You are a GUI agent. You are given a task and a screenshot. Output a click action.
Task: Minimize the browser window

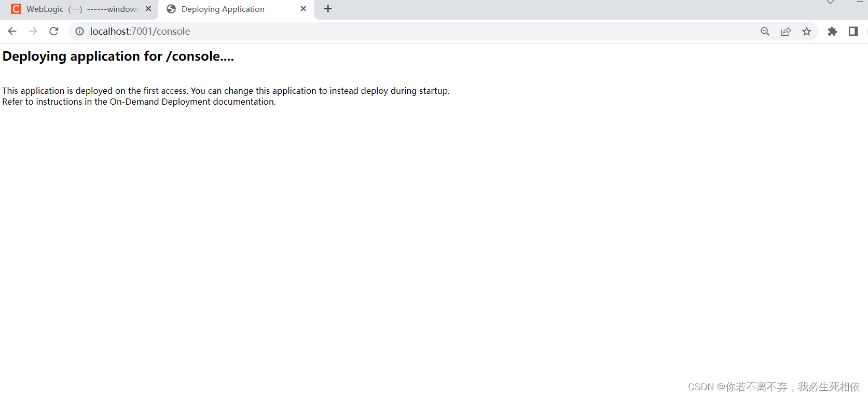860,3
